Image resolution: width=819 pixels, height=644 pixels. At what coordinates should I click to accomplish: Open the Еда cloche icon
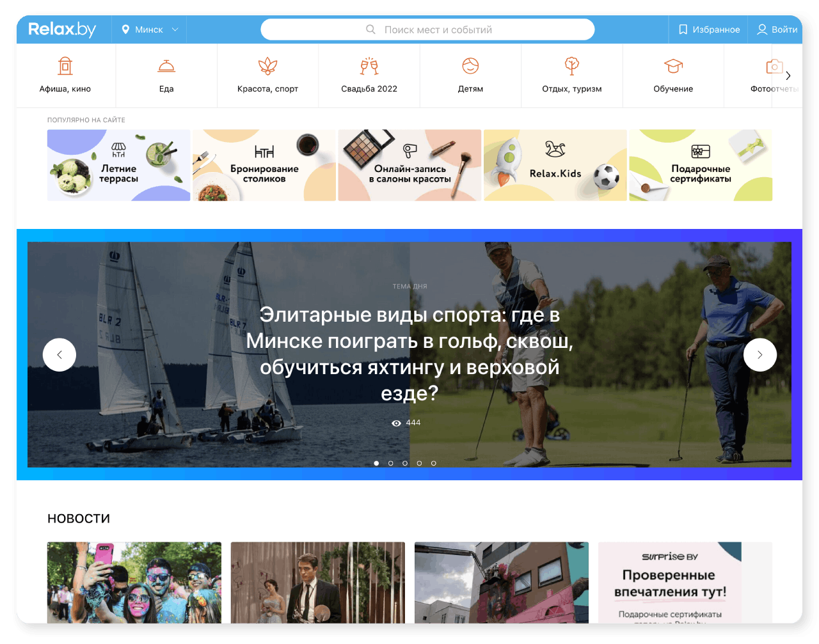[166, 66]
